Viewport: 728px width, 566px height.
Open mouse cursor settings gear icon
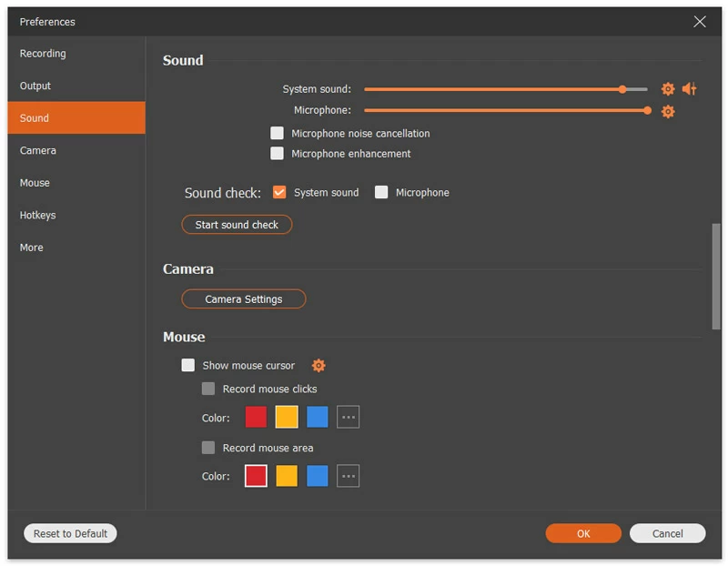pyautogui.click(x=318, y=365)
